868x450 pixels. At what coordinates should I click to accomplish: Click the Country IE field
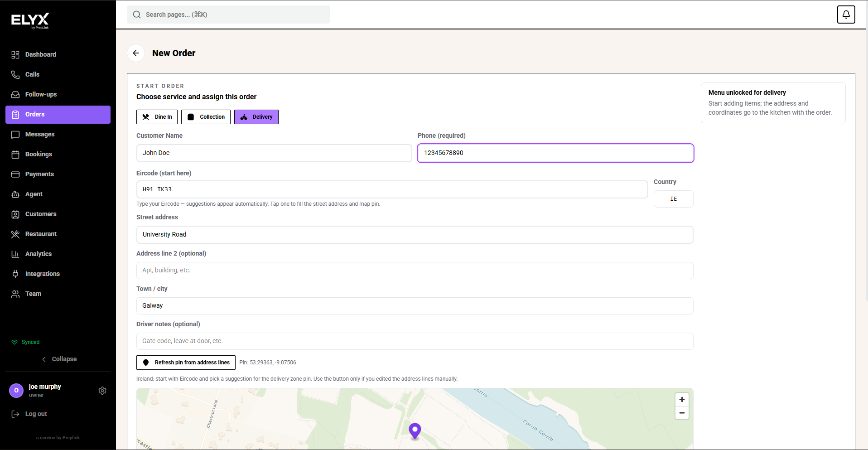click(674, 199)
